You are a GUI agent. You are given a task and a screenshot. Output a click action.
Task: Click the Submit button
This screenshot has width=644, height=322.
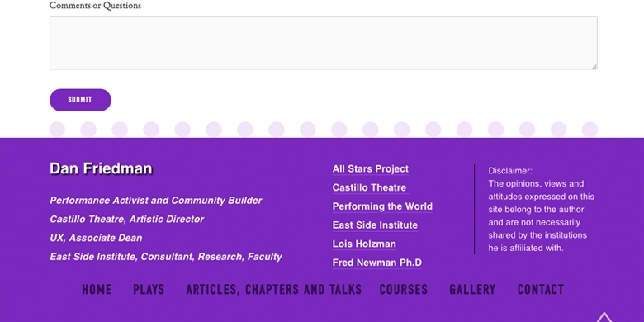(x=80, y=100)
